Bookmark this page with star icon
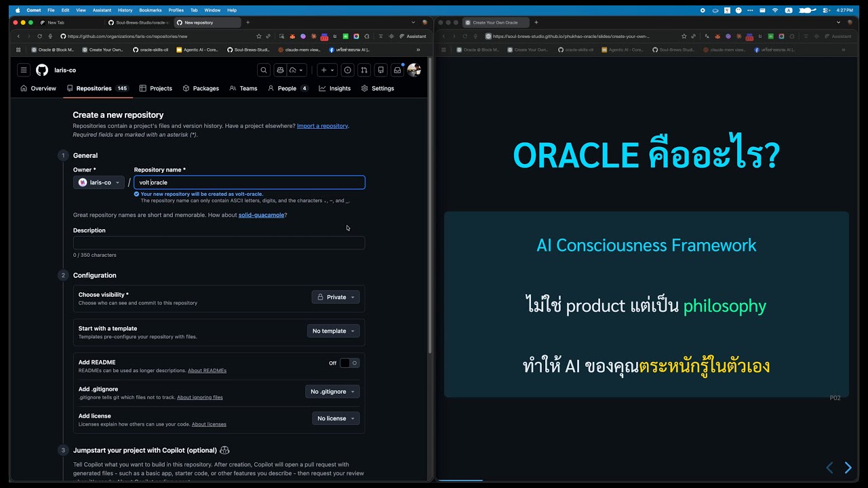868x488 pixels. (258, 36)
